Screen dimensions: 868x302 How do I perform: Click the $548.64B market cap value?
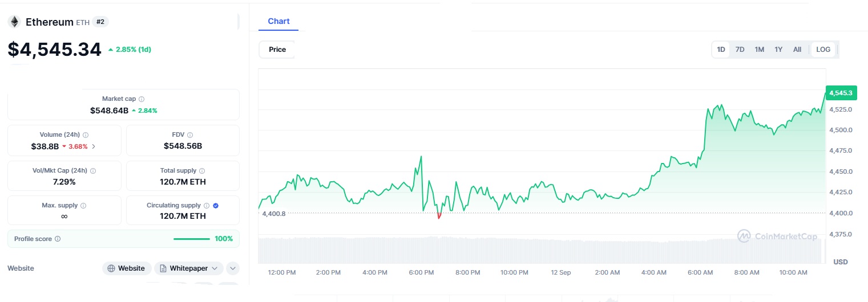click(109, 111)
